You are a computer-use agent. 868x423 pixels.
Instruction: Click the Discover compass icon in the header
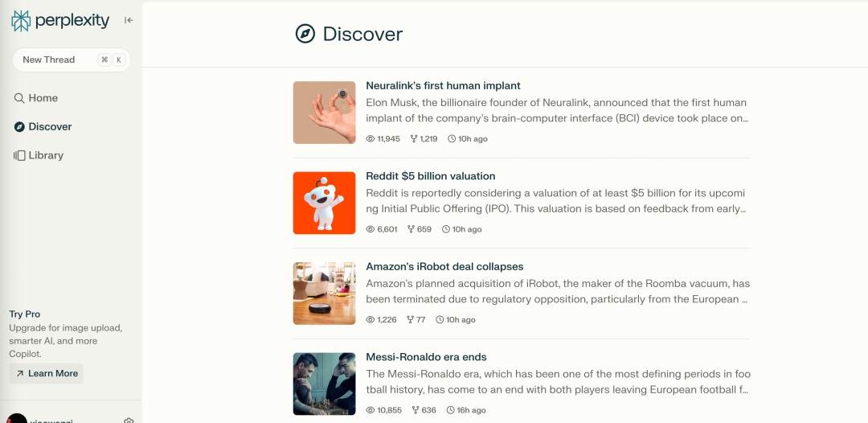coord(305,34)
